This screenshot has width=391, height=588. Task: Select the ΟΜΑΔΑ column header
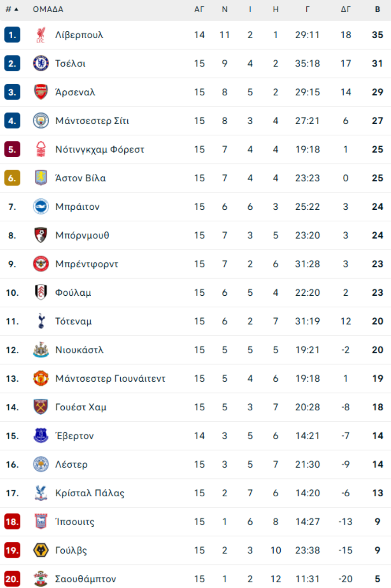48,9
